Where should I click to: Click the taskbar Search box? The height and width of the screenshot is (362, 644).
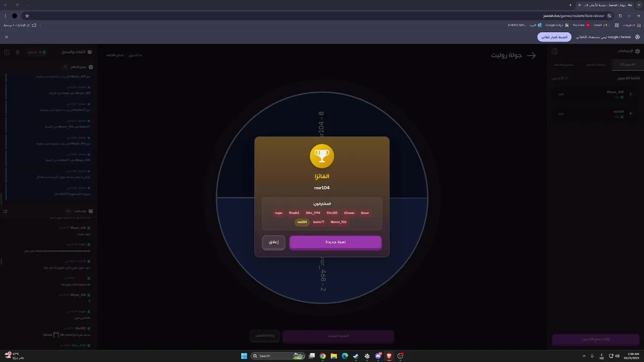click(x=278, y=356)
